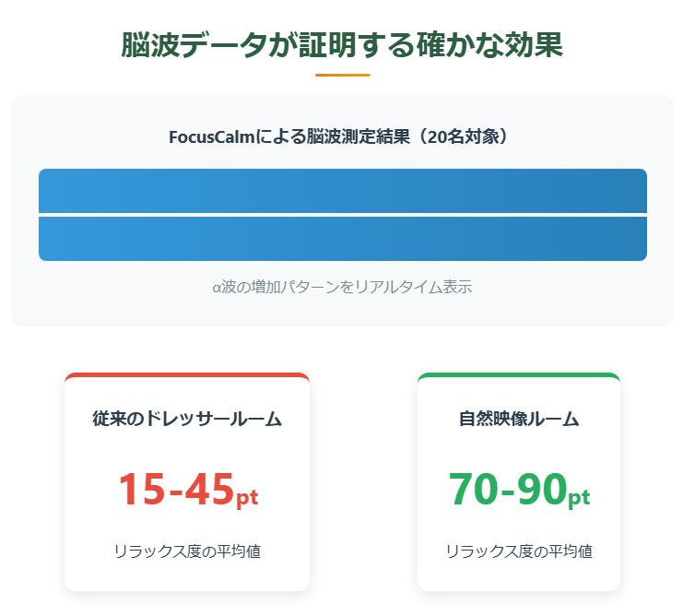Click the lower blue brainwave bar

[x=342, y=239]
